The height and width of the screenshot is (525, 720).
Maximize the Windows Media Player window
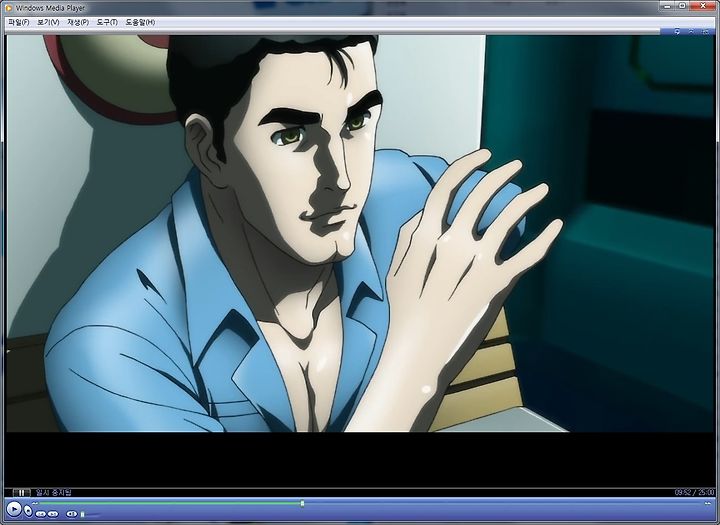pos(683,6)
